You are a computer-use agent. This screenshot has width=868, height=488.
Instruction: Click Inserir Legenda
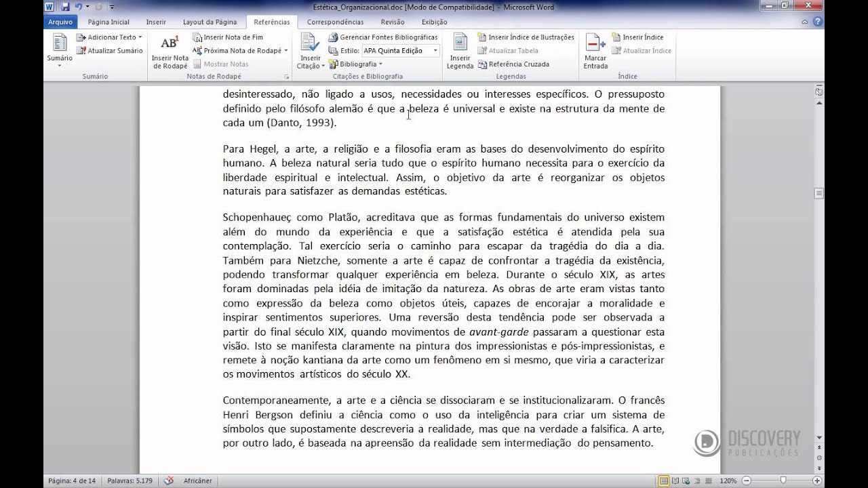[x=460, y=52]
